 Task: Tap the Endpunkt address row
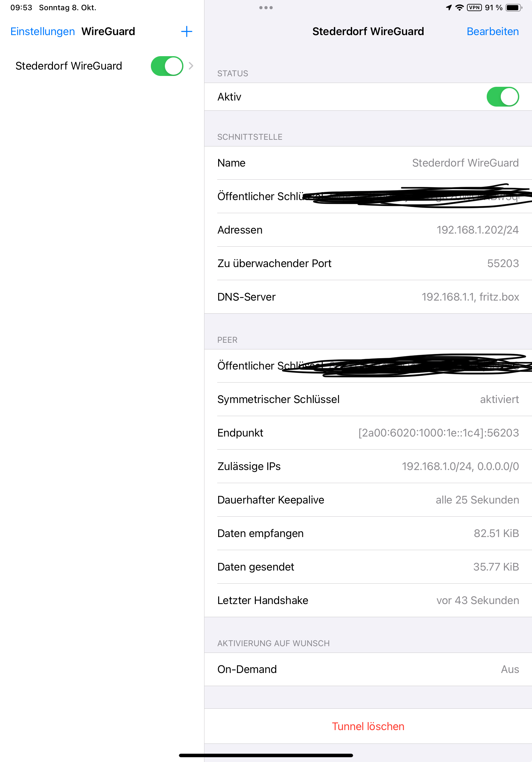point(368,433)
